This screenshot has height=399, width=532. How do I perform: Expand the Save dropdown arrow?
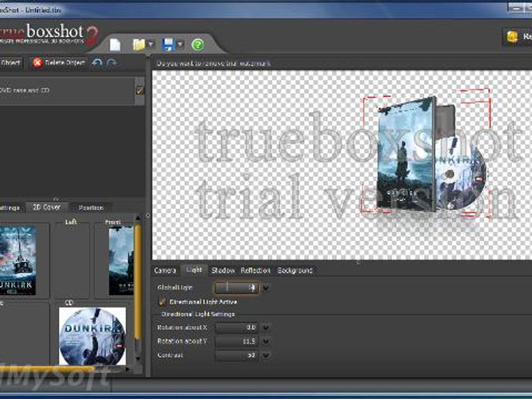coord(180,45)
